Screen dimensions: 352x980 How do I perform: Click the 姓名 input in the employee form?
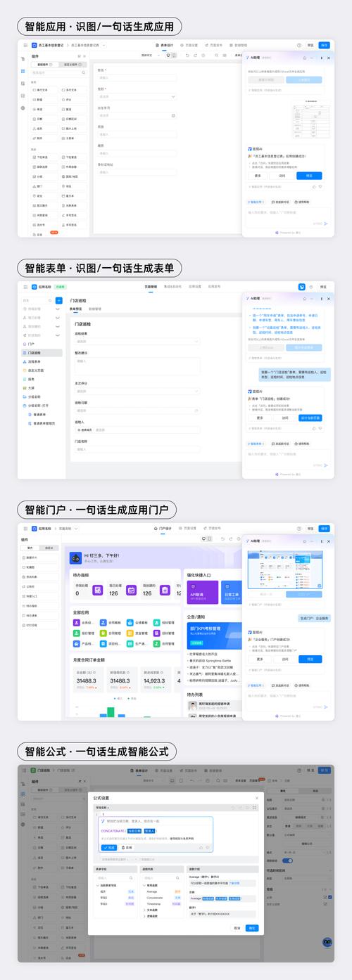(137, 77)
